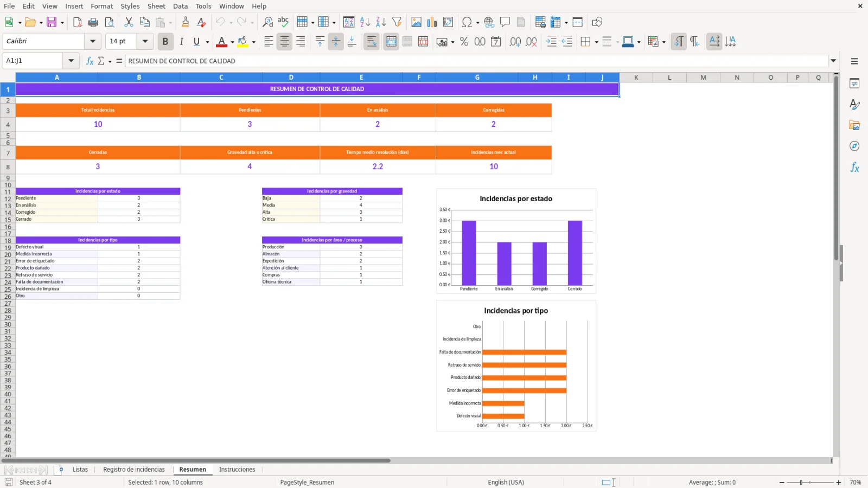Open sidebar Functions panel
This screenshot has height=488, width=868.
(x=854, y=168)
